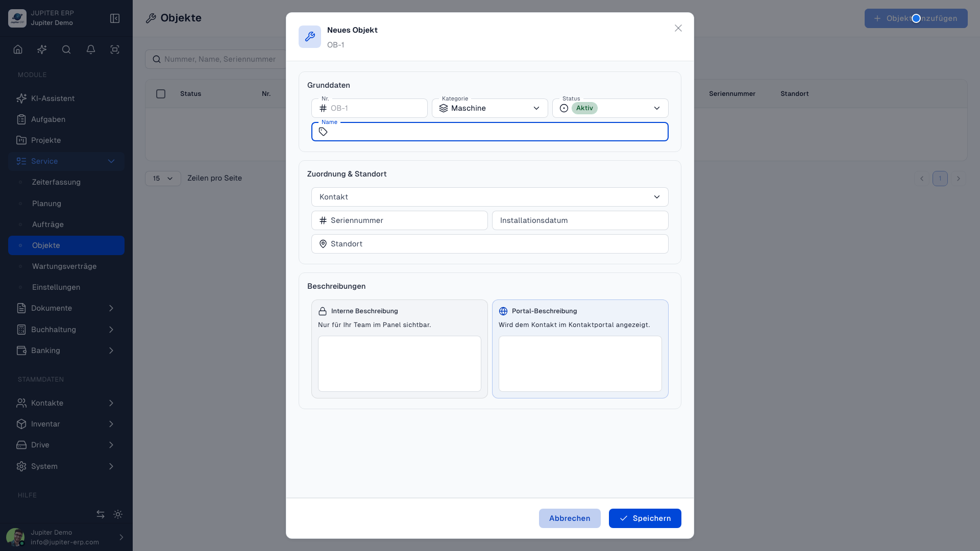
Task: Tick the select-all checkbox in table header
Action: pos(161,94)
